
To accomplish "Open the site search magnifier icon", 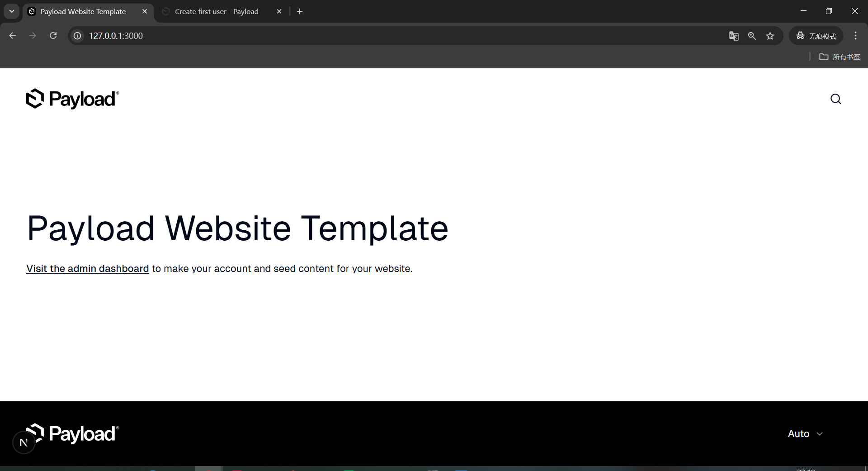I will tap(835, 99).
